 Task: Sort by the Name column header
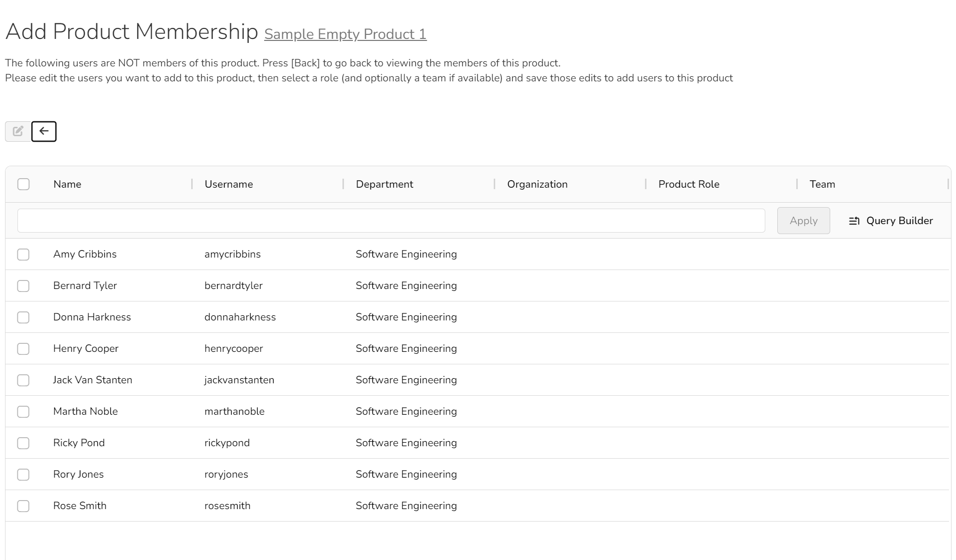click(67, 184)
